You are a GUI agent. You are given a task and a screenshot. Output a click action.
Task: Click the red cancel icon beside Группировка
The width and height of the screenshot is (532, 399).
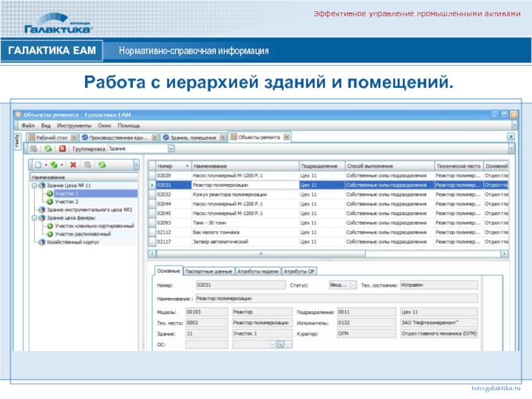click(62, 149)
